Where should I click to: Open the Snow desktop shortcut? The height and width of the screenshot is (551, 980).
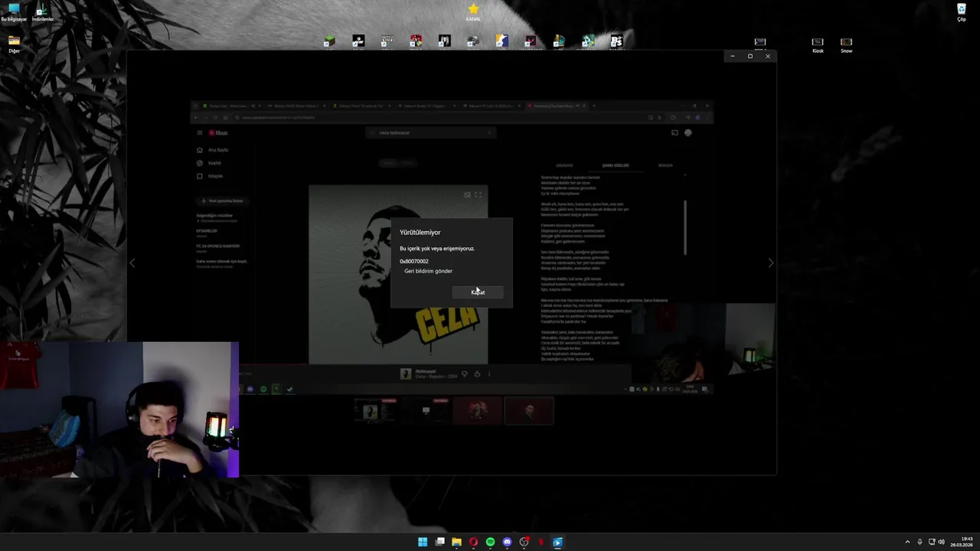click(846, 44)
